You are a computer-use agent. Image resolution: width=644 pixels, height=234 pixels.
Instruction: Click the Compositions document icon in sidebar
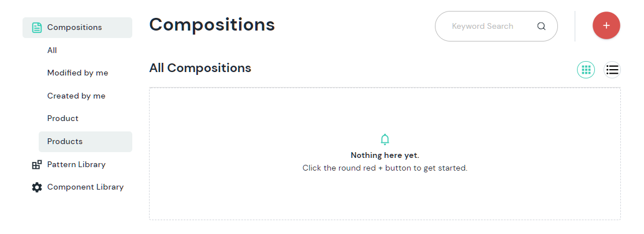tap(37, 28)
